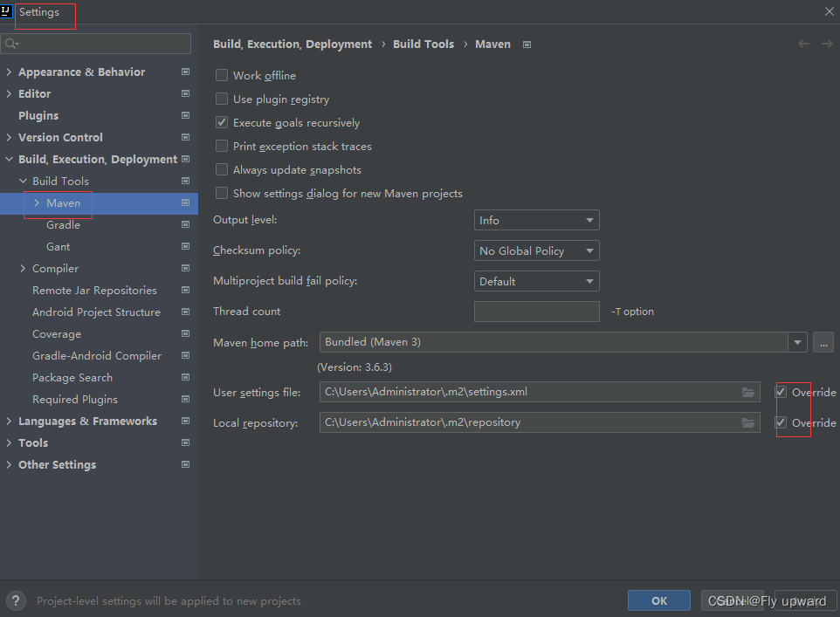Click project-level icon beside Languages & Frameworks
Screen dimensions: 840x617
point(185,421)
